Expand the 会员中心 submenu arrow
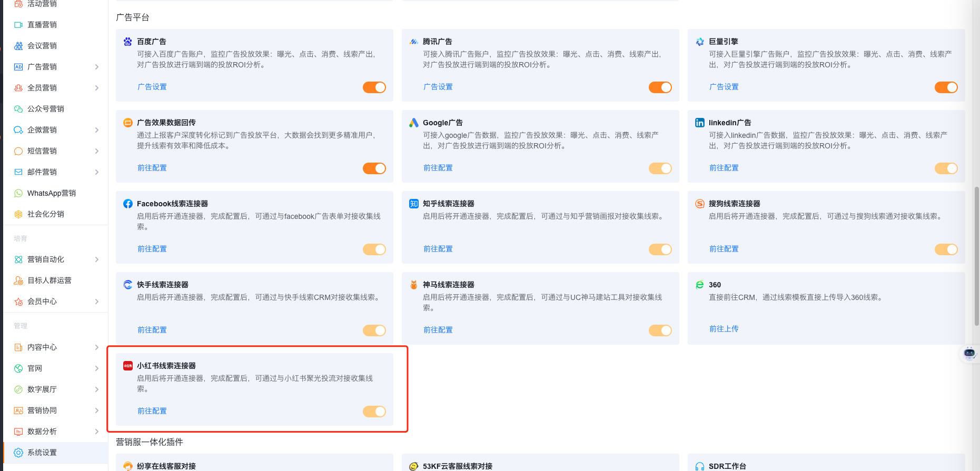Viewport: 980px width, 471px height. tap(97, 302)
